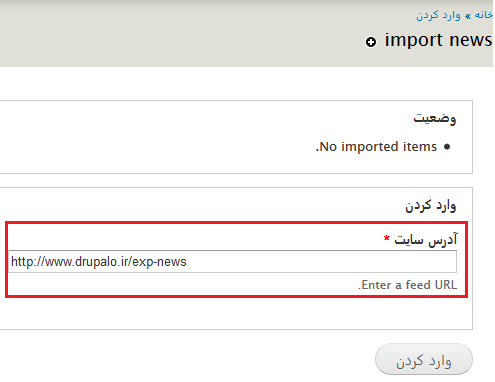Click the bullet next to No imported items
The height and width of the screenshot is (382, 495).
[447, 147]
